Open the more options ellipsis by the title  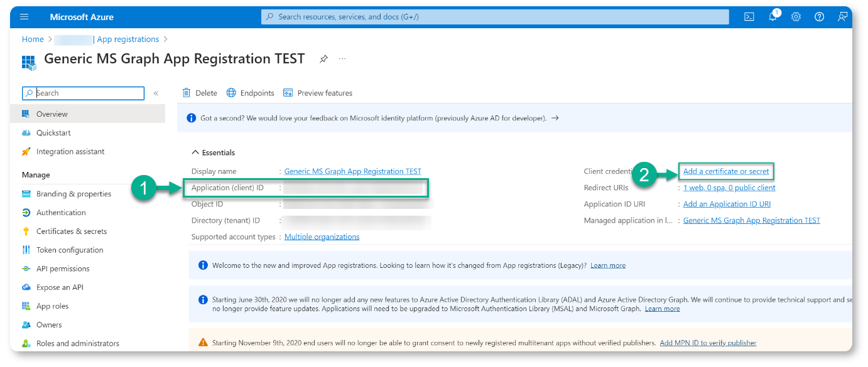342,59
